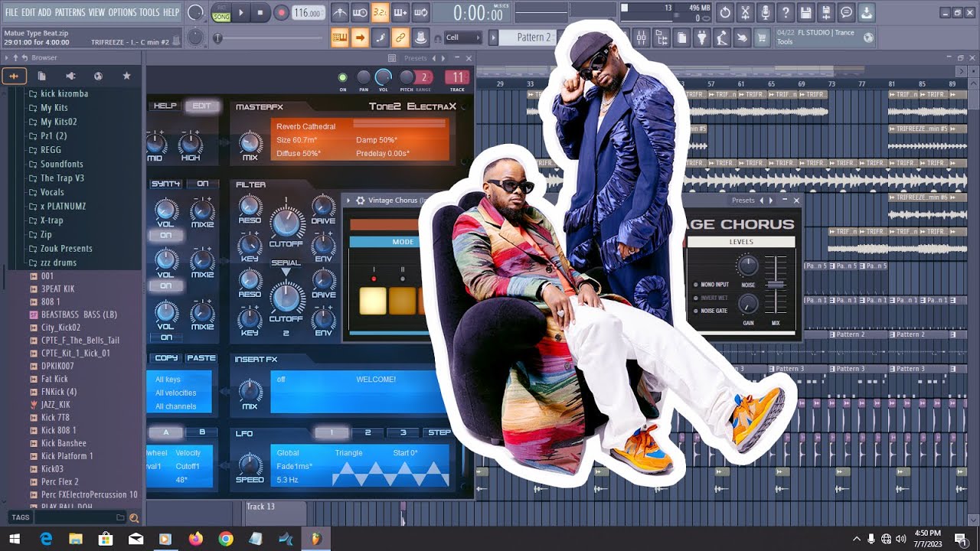Click the ElectraX TRACK number 11

[457, 77]
